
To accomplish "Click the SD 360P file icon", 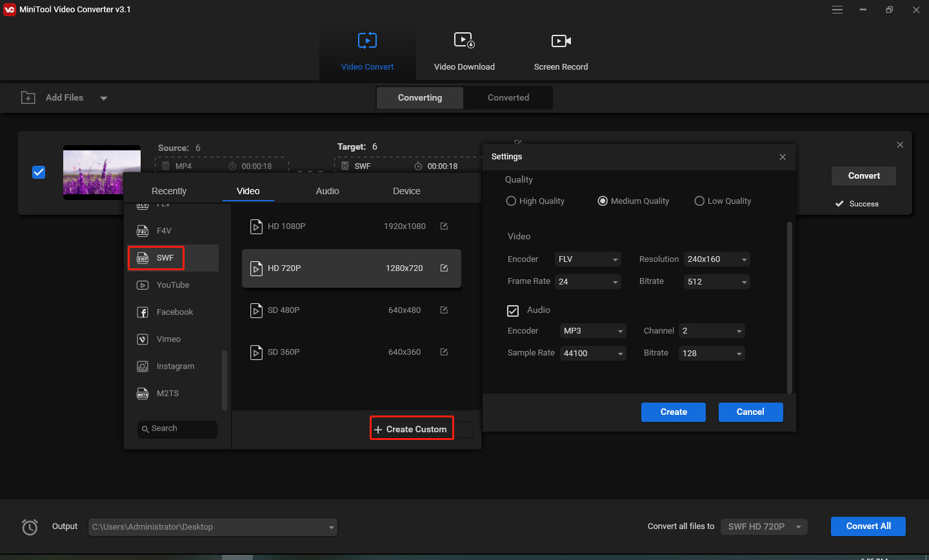I will point(256,352).
